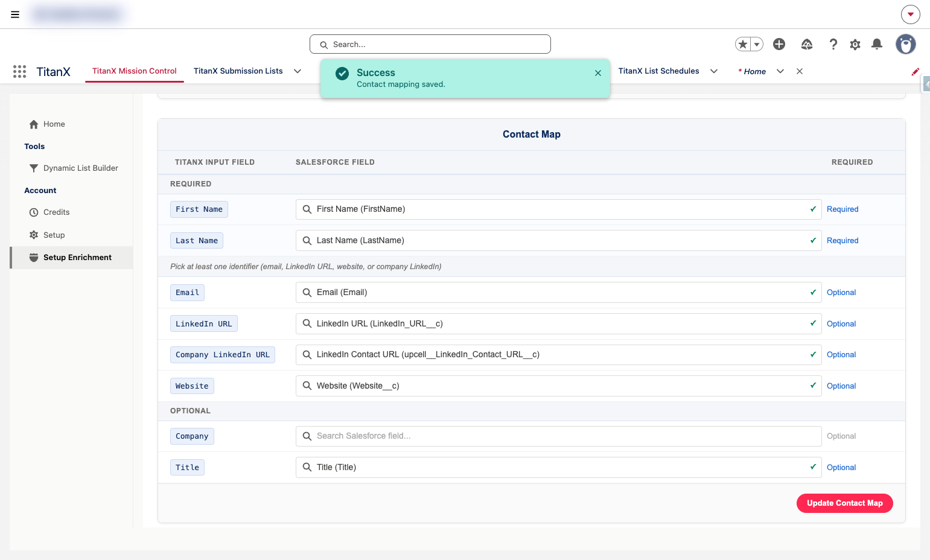Open the Favorites star icon

coord(743,44)
